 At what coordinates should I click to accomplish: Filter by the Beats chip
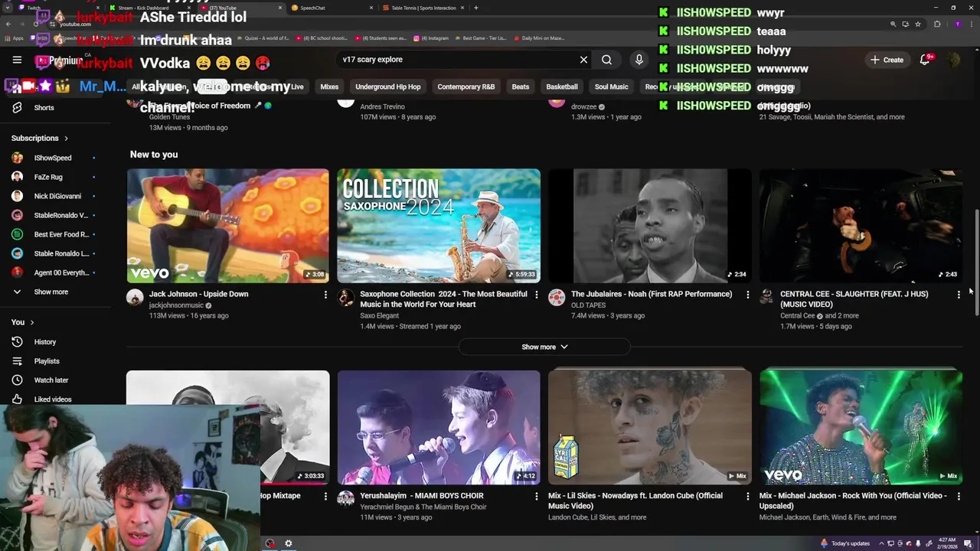[521, 86]
